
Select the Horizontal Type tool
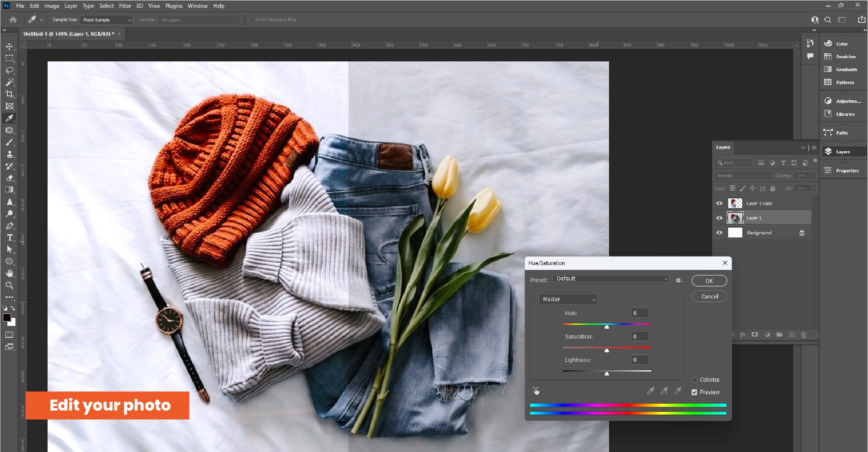point(9,237)
